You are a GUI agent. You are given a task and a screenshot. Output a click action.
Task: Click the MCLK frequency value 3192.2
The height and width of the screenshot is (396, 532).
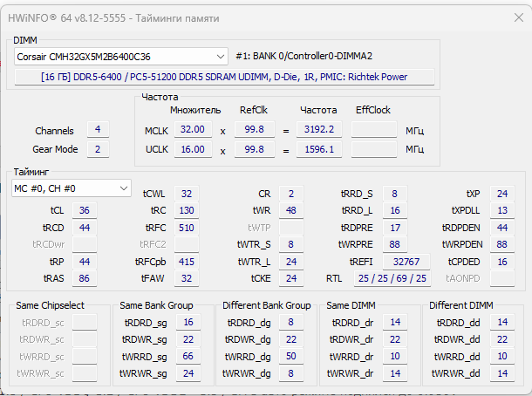319,129
